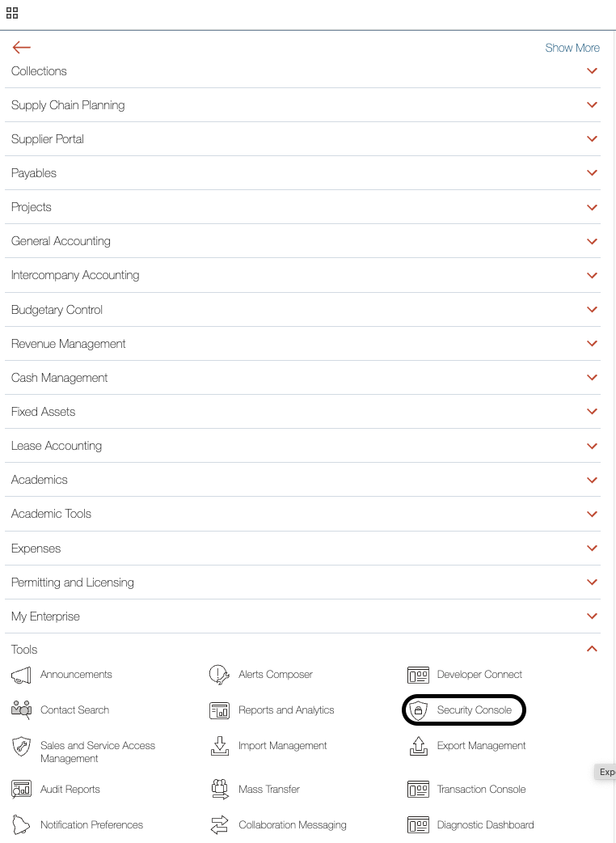Open the Reports and Analytics link
Image resolution: width=616 pixels, height=843 pixels.
click(x=286, y=710)
